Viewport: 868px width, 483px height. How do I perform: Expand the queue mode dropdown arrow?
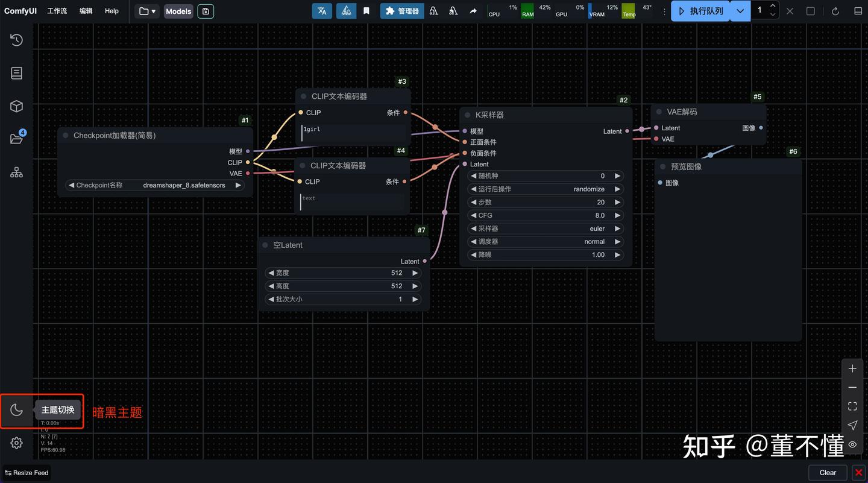(x=740, y=11)
